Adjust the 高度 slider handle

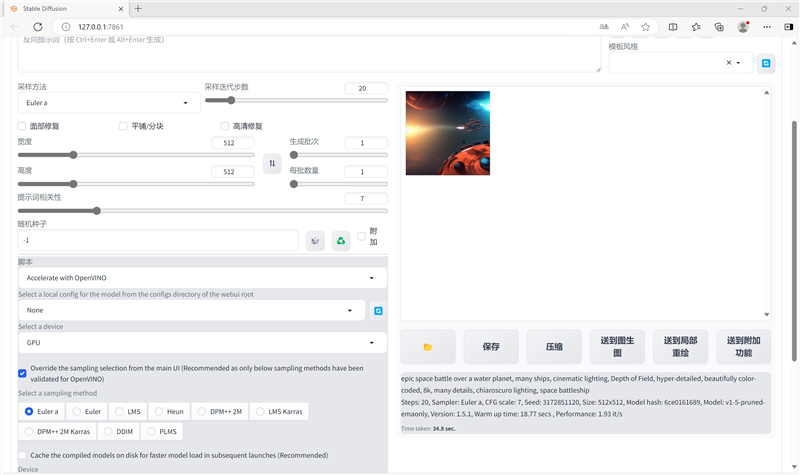point(73,184)
